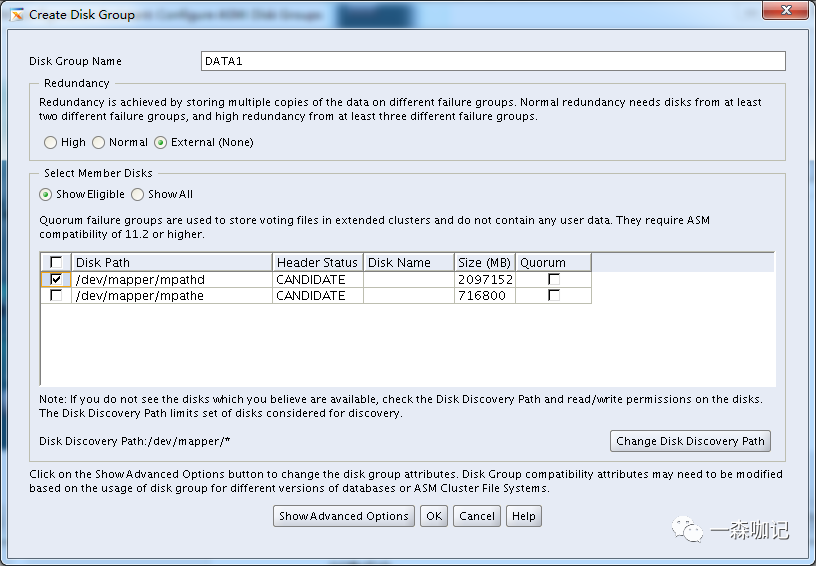
Task: Check the /dev/mapper/mpathe disk checkbox
Action: pyautogui.click(x=56, y=295)
